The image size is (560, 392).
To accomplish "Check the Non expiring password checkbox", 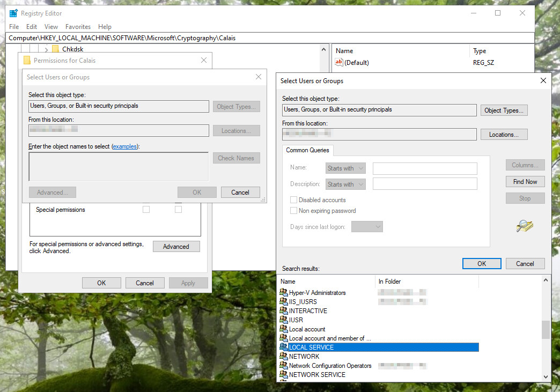I will click(293, 211).
